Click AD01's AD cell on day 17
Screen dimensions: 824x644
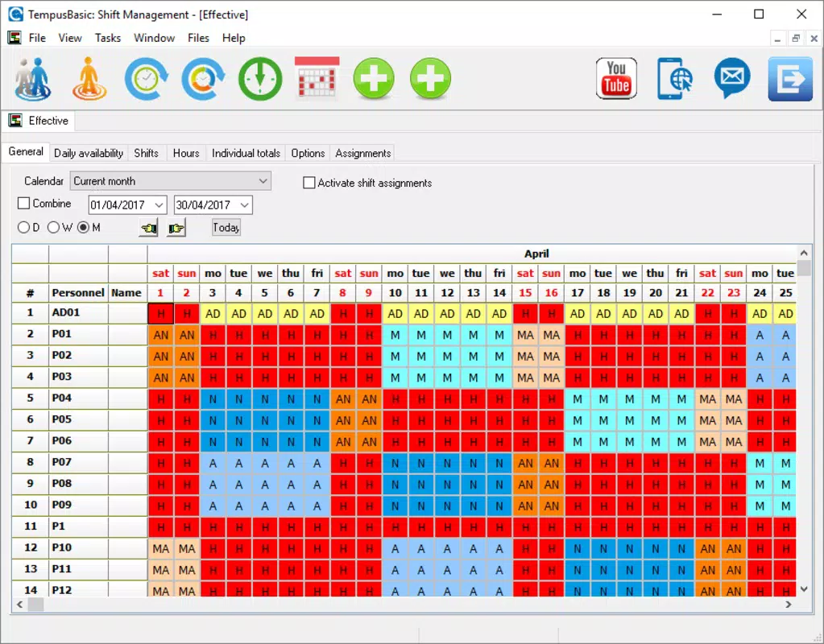(x=578, y=314)
